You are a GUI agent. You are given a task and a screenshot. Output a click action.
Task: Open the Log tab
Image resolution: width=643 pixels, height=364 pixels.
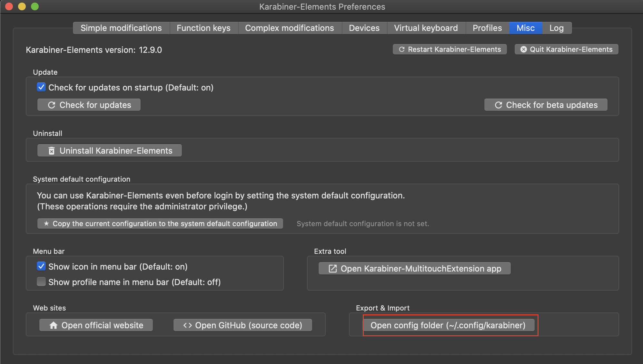[556, 28]
